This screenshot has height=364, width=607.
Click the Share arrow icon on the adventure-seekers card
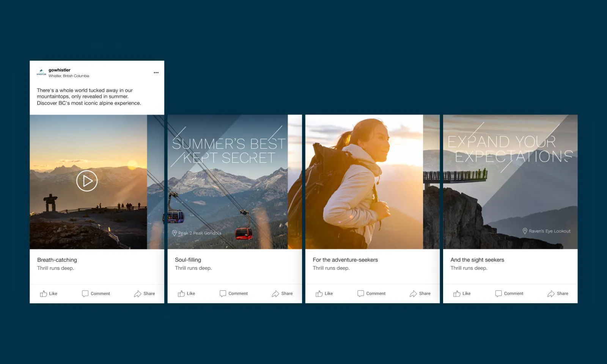pos(413,293)
